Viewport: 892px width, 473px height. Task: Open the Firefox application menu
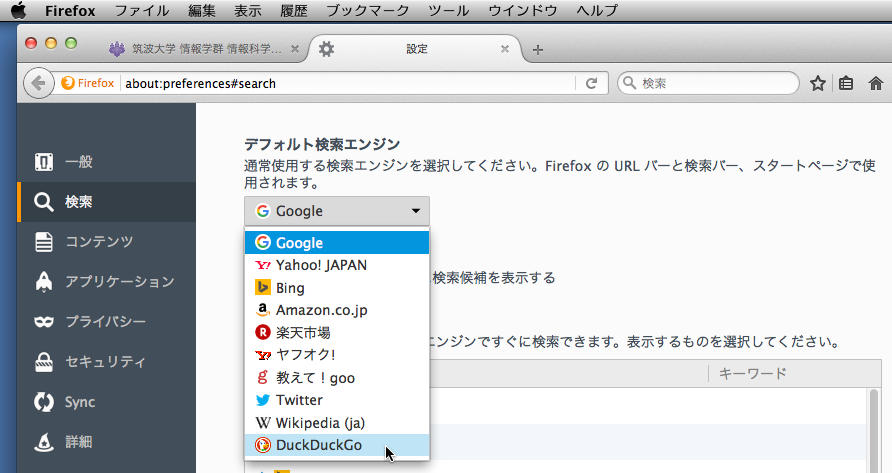pyautogui.click(x=70, y=10)
